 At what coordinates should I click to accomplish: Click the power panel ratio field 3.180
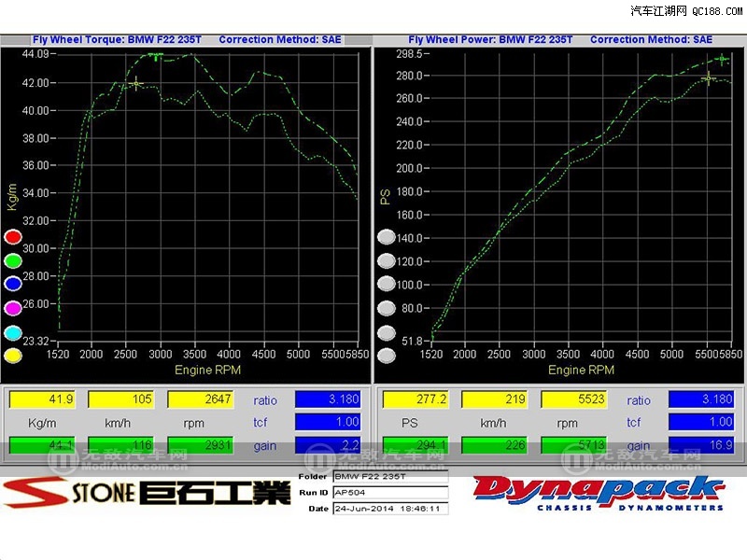(701, 399)
